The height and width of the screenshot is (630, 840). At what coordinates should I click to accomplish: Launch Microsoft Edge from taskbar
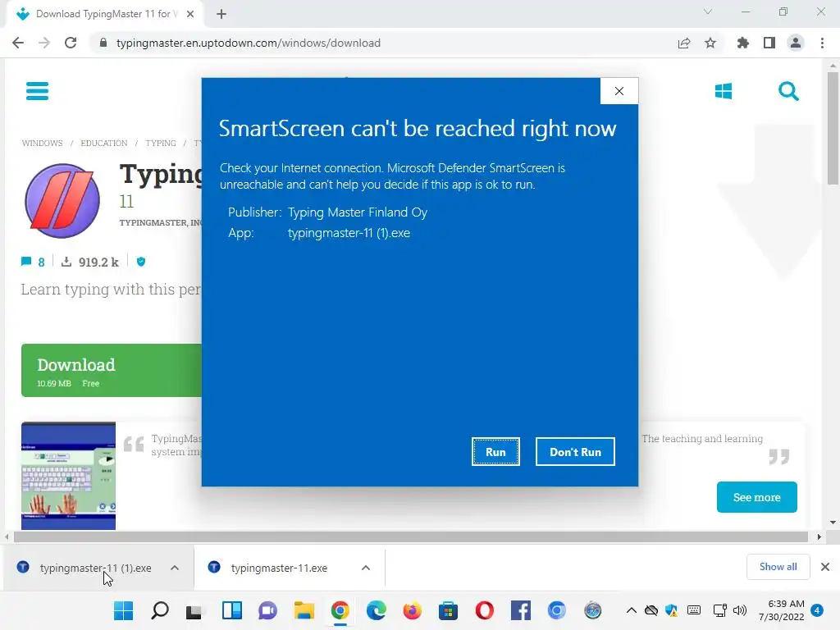tap(376, 610)
